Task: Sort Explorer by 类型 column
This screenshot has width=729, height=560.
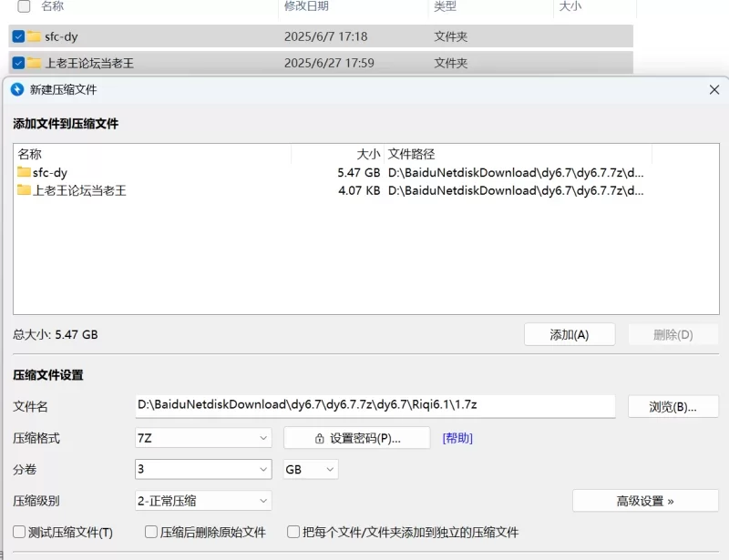Action: point(445,6)
